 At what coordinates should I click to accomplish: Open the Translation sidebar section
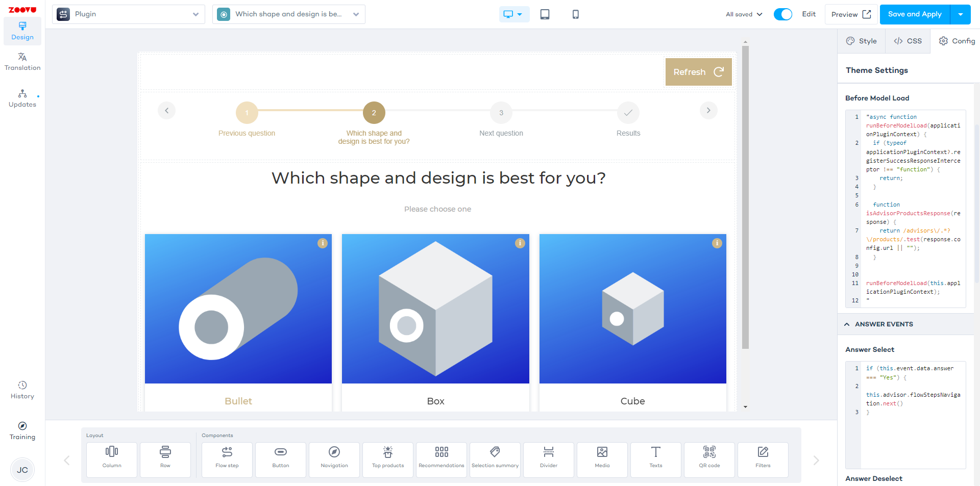pyautogui.click(x=22, y=61)
